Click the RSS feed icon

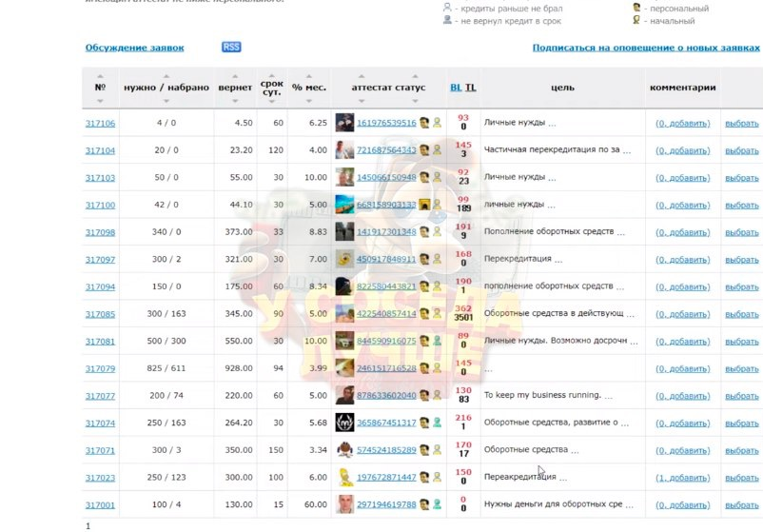tap(231, 47)
